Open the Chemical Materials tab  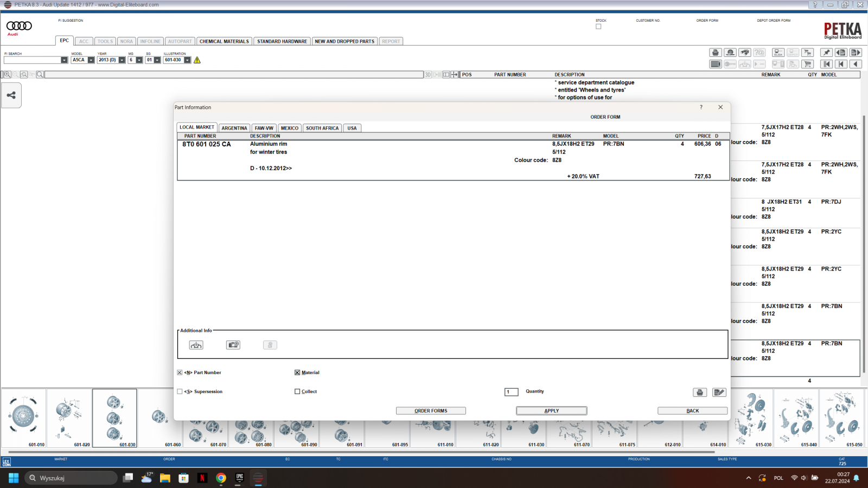click(224, 41)
